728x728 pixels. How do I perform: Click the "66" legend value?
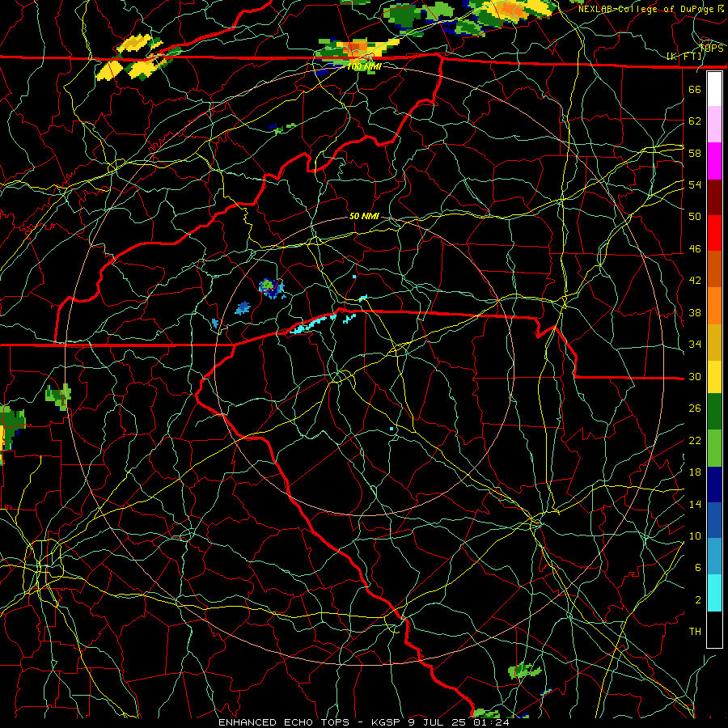pyautogui.click(x=695, y=89)
